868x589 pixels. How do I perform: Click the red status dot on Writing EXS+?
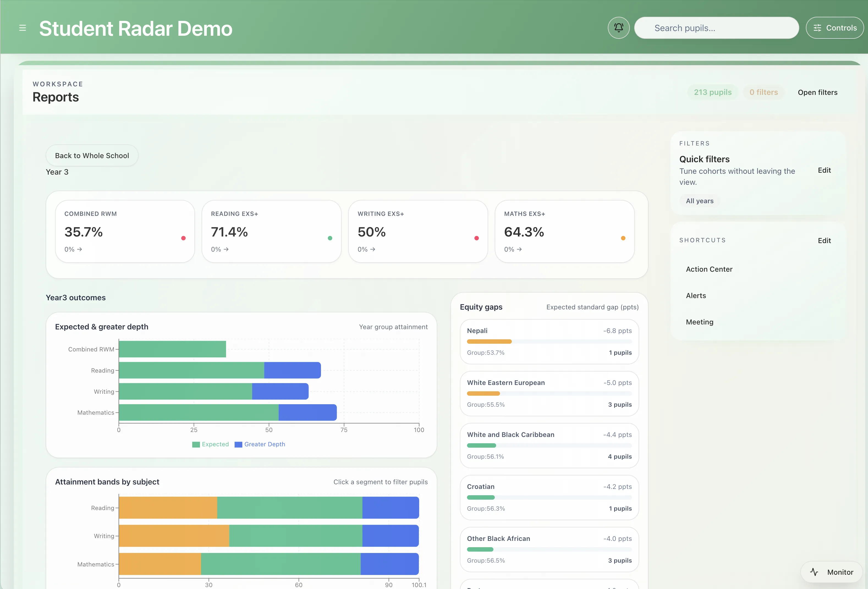coord(477,238)
